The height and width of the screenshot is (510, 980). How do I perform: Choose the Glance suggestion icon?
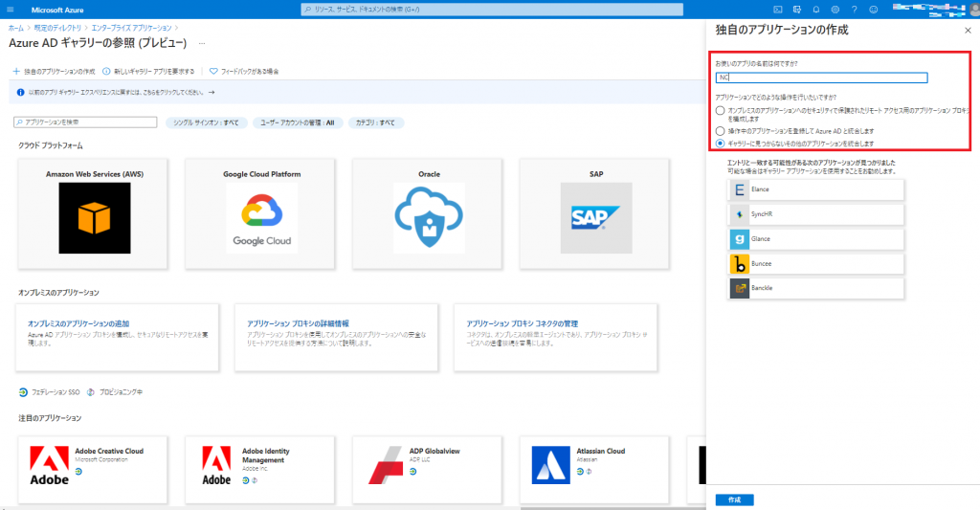(x=740, y=239)
